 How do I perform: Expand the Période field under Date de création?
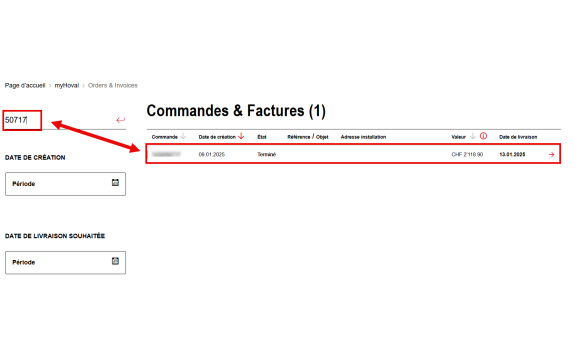(65, 184)
